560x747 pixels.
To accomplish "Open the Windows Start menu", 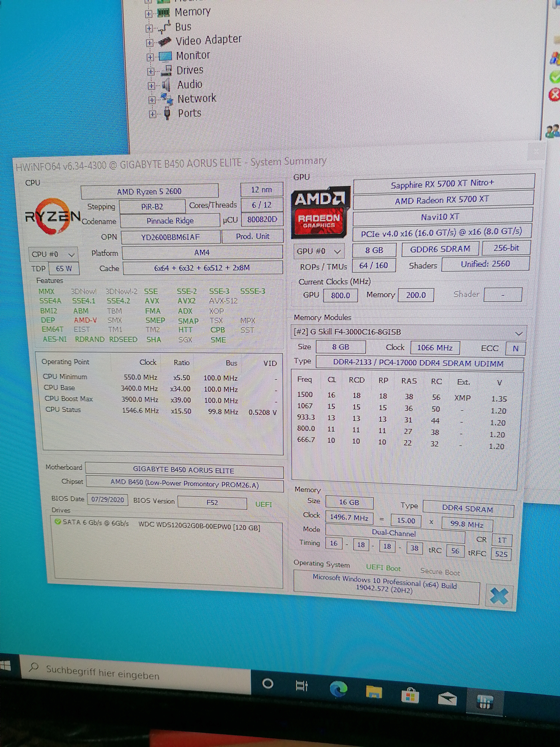I will point(5,665).
